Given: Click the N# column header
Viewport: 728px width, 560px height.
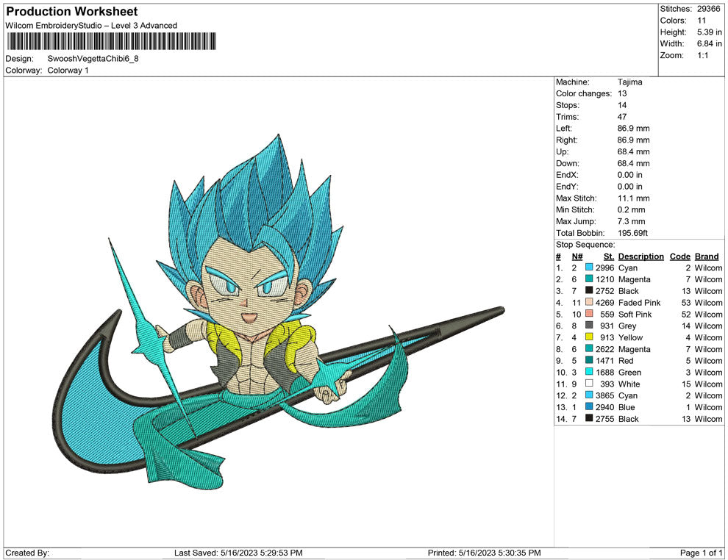Looking at the screenshot, I should 577,256.
